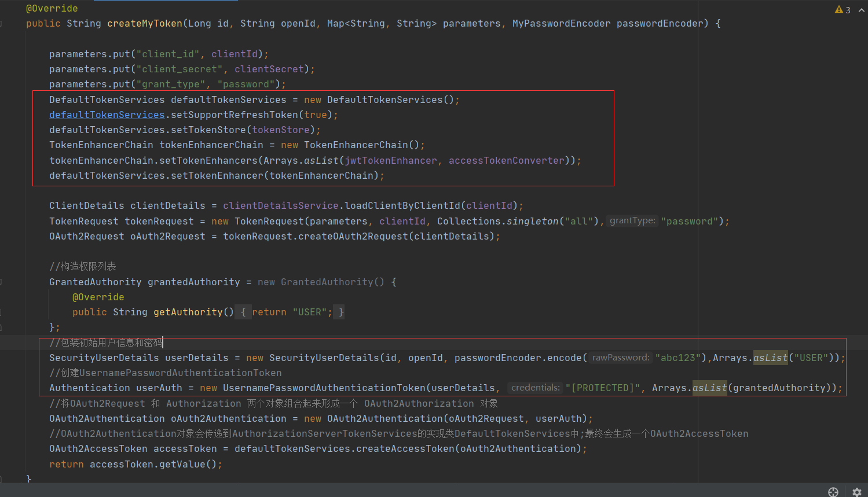This screenshot has height=497, width=868.
Task: Click the loadClientByClientId method call
Action: [402, 205]
